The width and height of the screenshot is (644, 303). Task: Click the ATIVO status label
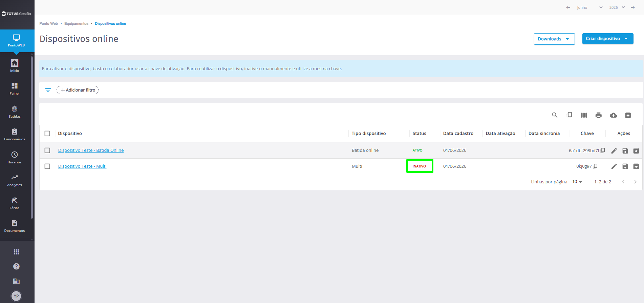tap(417, 150)
